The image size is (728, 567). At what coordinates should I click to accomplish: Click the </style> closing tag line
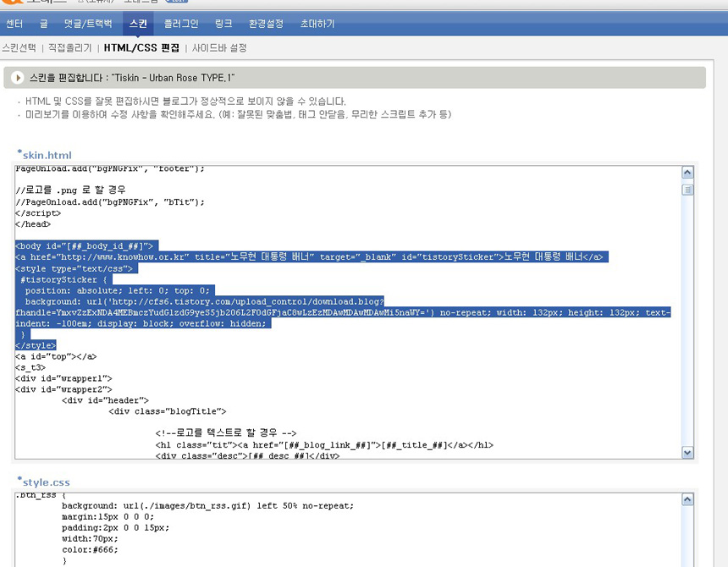pos(36,345)
